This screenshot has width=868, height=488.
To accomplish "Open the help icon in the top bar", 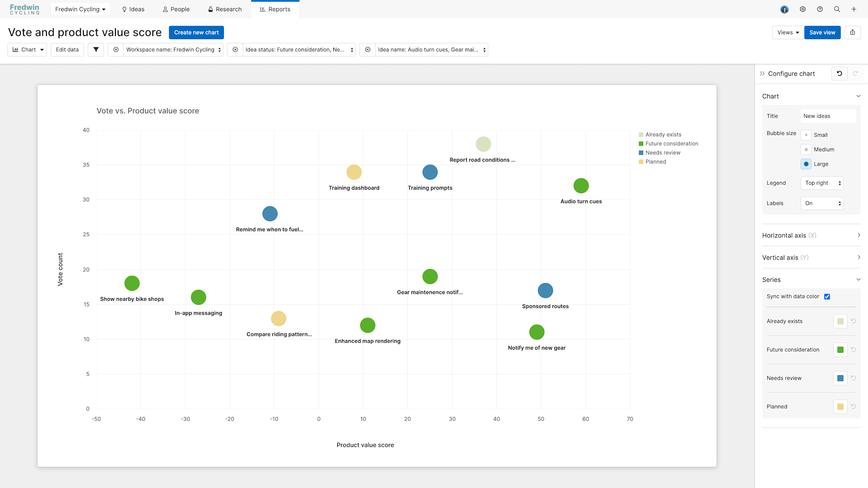I will point(820,9).
